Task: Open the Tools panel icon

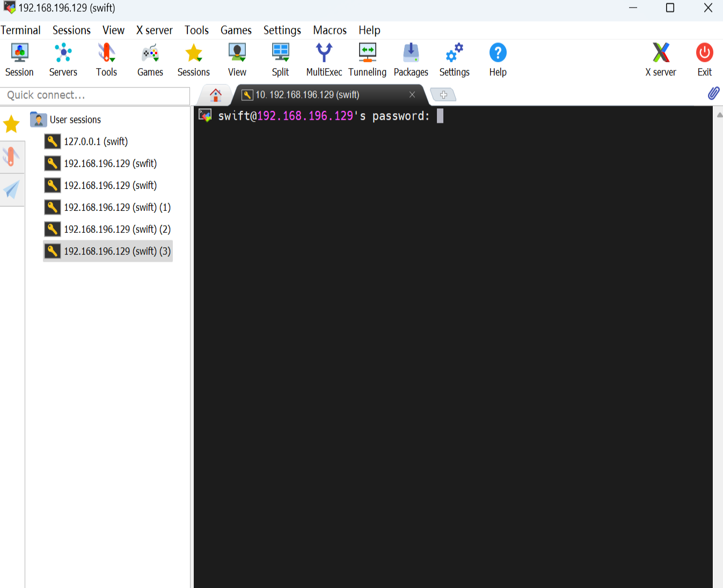Action: 106,59
